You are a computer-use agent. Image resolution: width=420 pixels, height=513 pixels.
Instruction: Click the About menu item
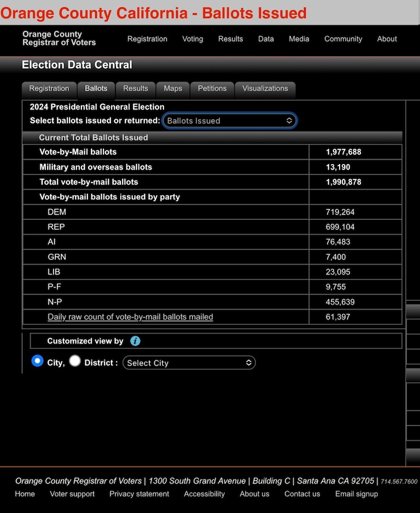click(x=387, y=39)
